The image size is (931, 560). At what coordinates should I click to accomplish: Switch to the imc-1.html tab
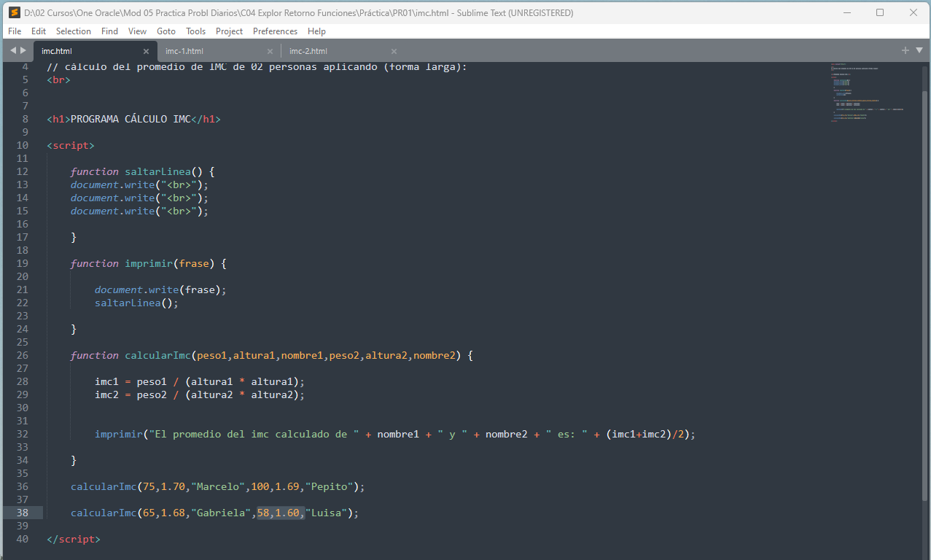click(x=219, y=51)
